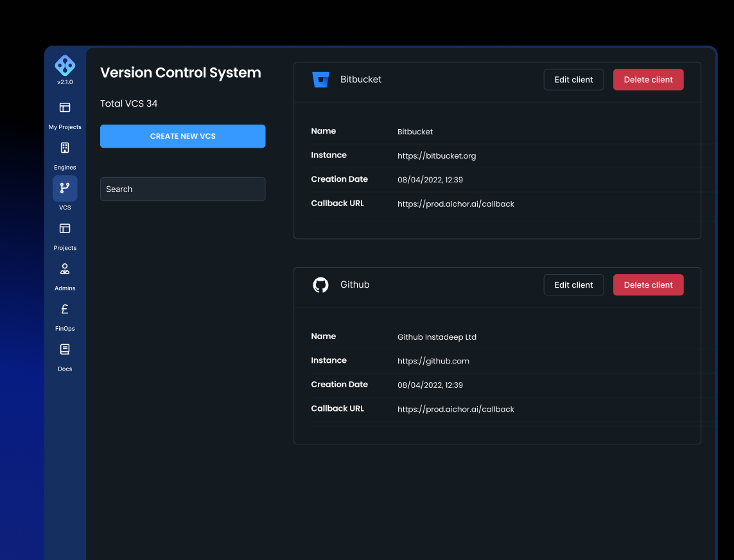
Task: Click the Bitbucket card Callback URL label
Action: pyautogui.click(x=338, y=203)
